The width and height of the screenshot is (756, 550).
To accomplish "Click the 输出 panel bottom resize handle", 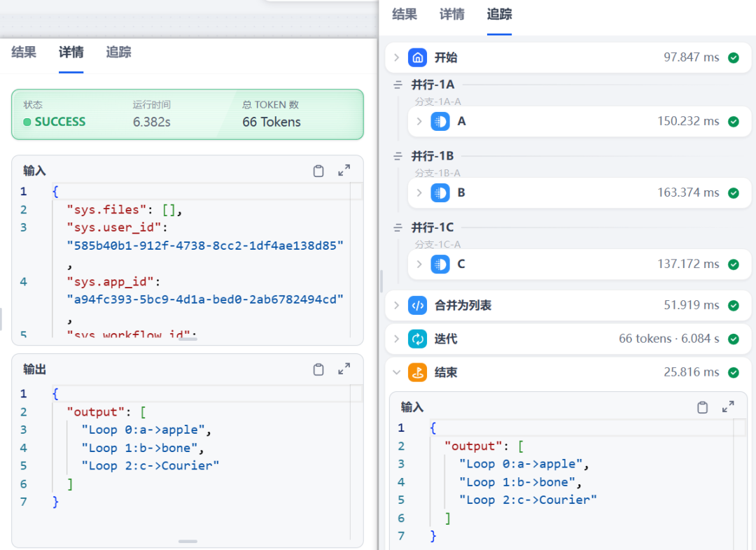I will [188, 541].
